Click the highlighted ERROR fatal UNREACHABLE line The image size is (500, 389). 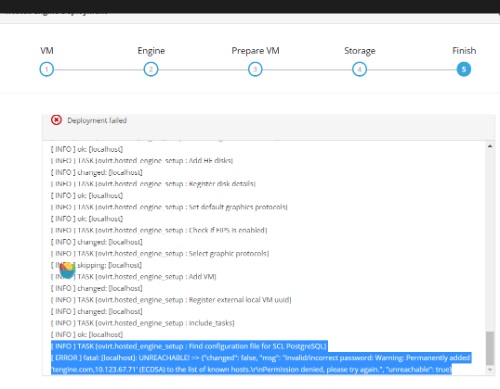click(x=261, y=358)
